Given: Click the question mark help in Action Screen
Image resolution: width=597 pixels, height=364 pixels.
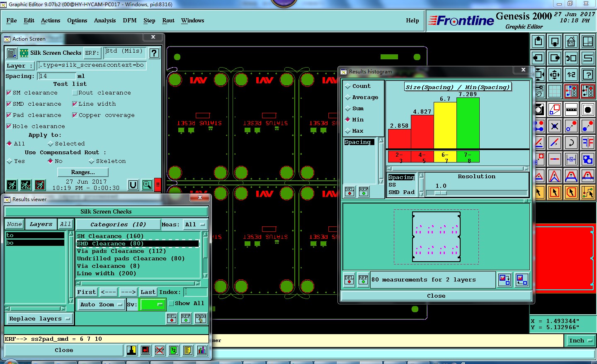Looking at the screenshot, I should 154,53.
